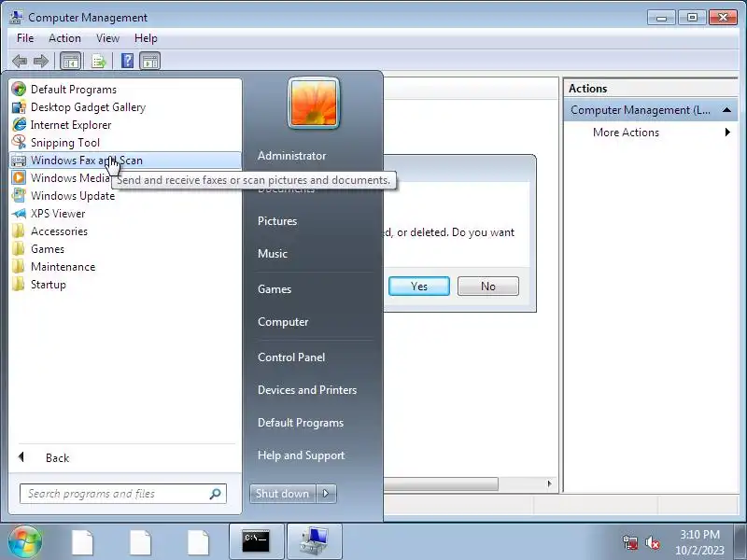Open the Computer Management taskbar button

point(315,542)
